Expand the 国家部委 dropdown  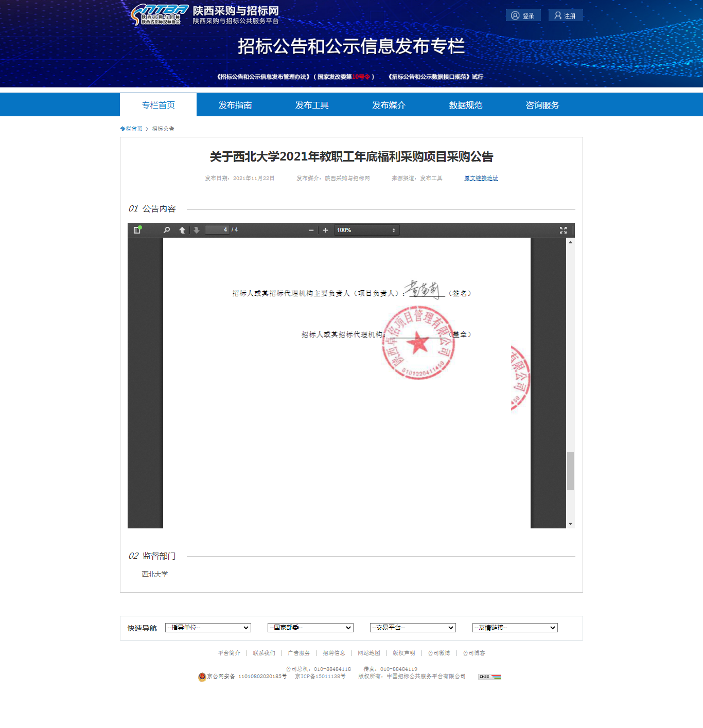[310, 628]
